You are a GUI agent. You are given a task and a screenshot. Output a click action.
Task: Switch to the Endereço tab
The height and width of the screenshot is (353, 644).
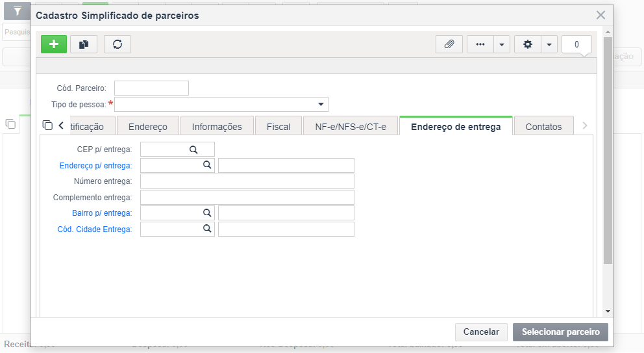pos(148,127)
